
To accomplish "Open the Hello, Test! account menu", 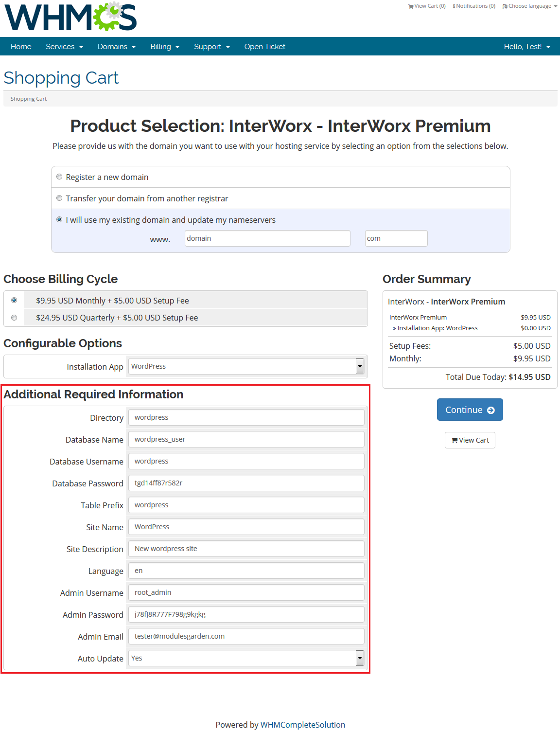I will point(527,47).
